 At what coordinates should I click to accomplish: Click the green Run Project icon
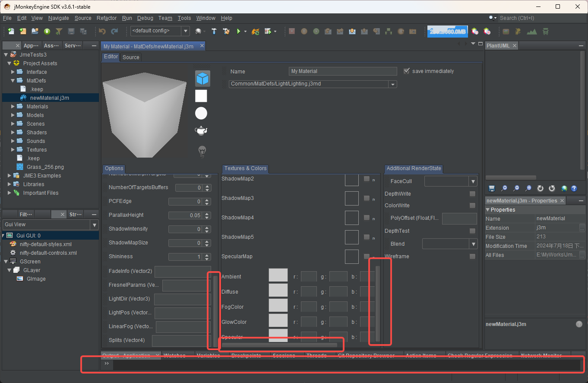238,31
